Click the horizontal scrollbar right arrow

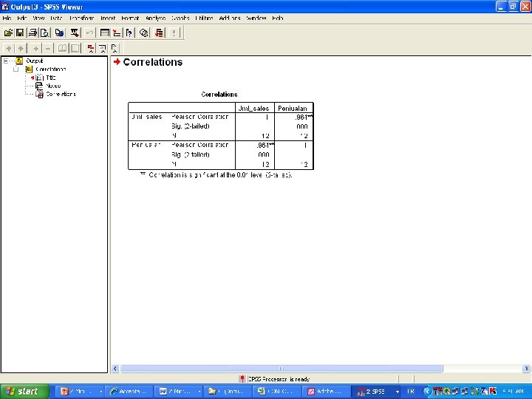[x=526, y=369]
